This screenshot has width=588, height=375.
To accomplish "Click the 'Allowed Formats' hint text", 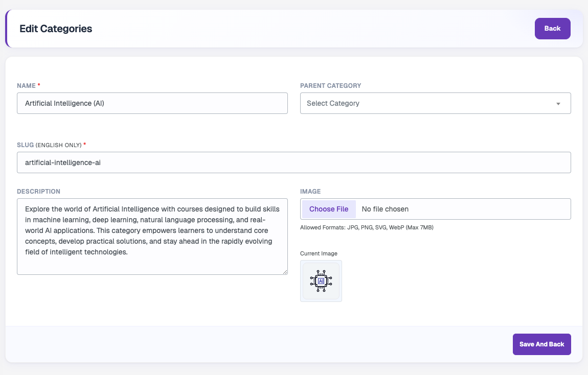I will pos(367,227).
